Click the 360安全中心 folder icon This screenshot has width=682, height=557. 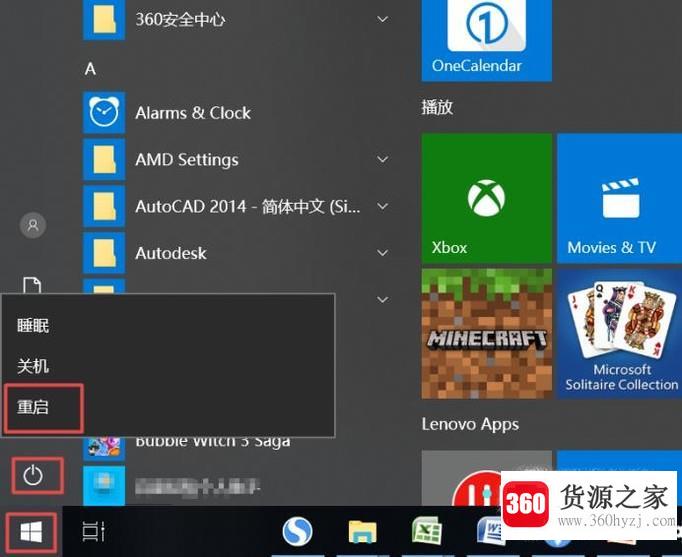pos(104,20)
